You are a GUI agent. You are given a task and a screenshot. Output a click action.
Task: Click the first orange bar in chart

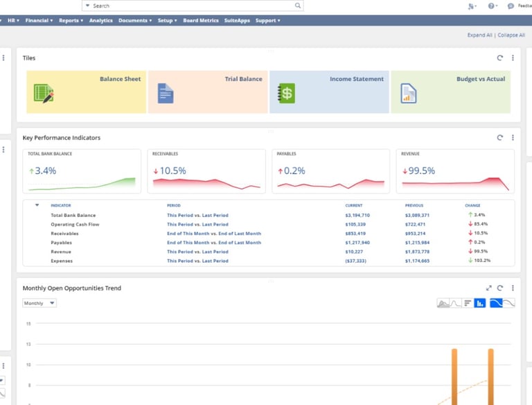454,377
